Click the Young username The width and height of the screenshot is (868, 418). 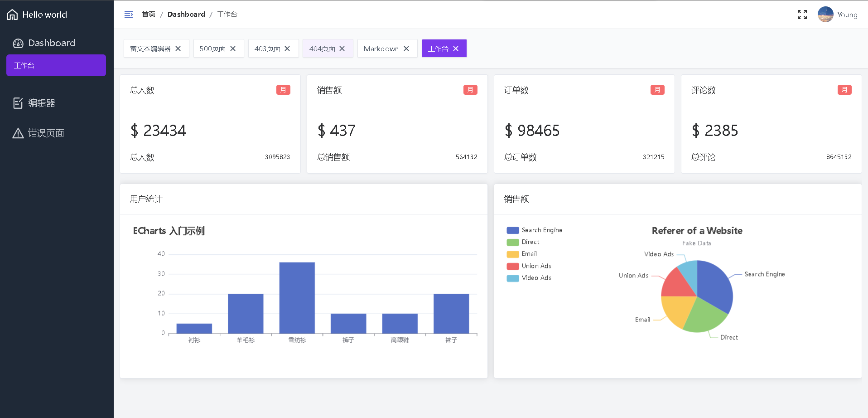tap(847, 15)
